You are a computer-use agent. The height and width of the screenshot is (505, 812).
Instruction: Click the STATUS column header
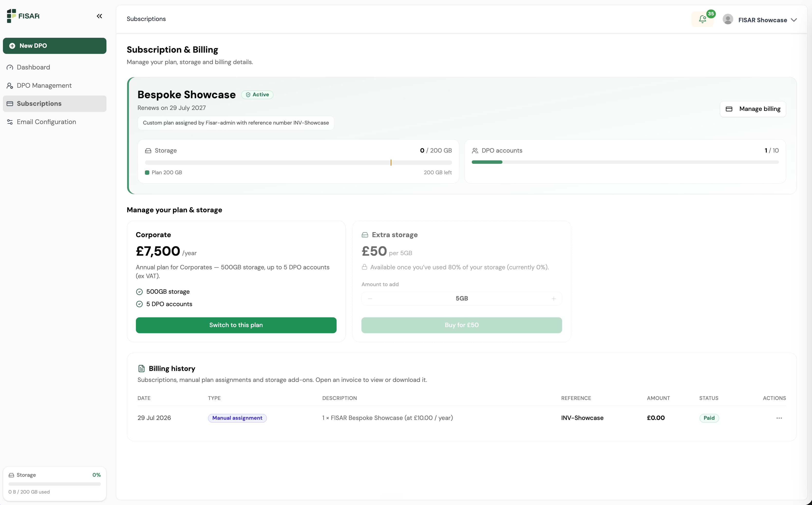709,398
